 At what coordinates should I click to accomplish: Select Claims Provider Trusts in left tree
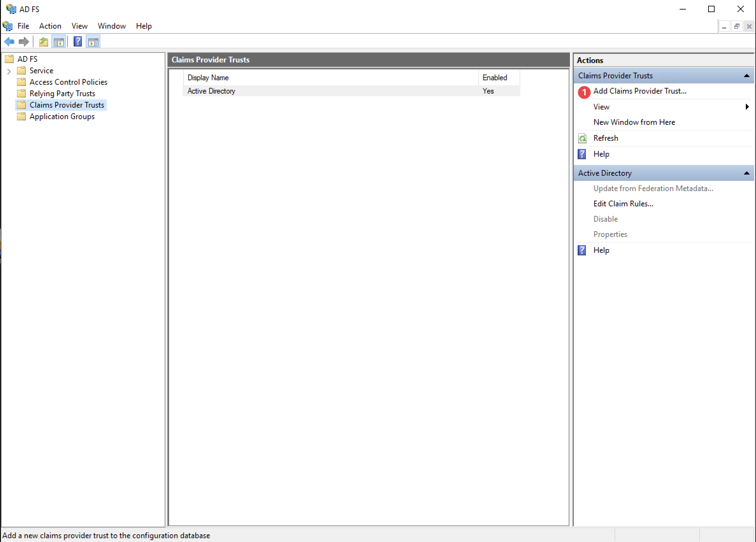[67, 104]
